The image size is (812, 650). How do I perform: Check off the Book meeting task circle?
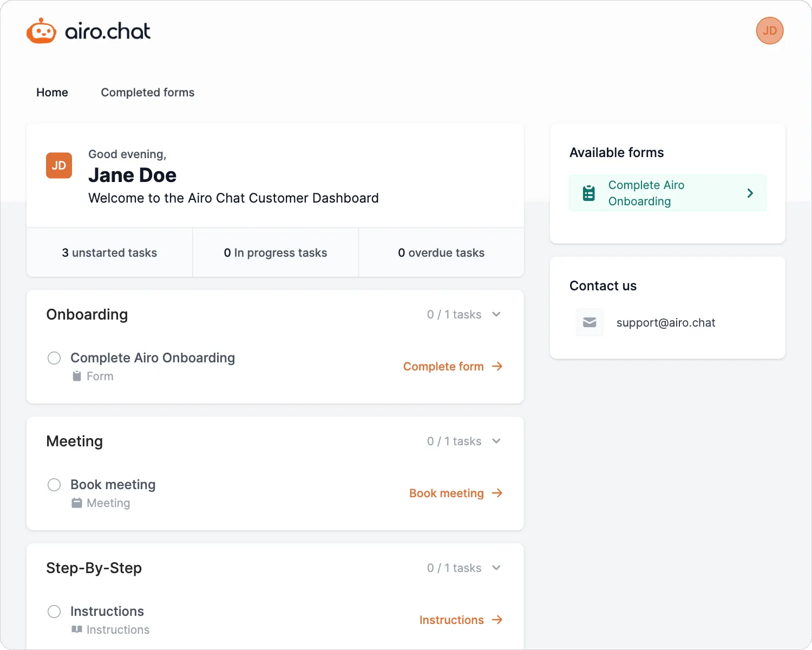[x=54, y=485]
